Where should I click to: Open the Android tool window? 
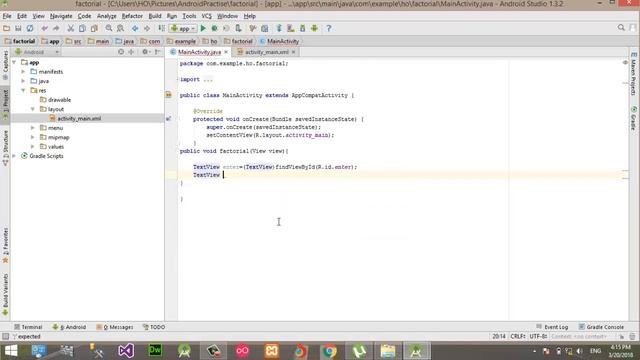tap(69, 327)
